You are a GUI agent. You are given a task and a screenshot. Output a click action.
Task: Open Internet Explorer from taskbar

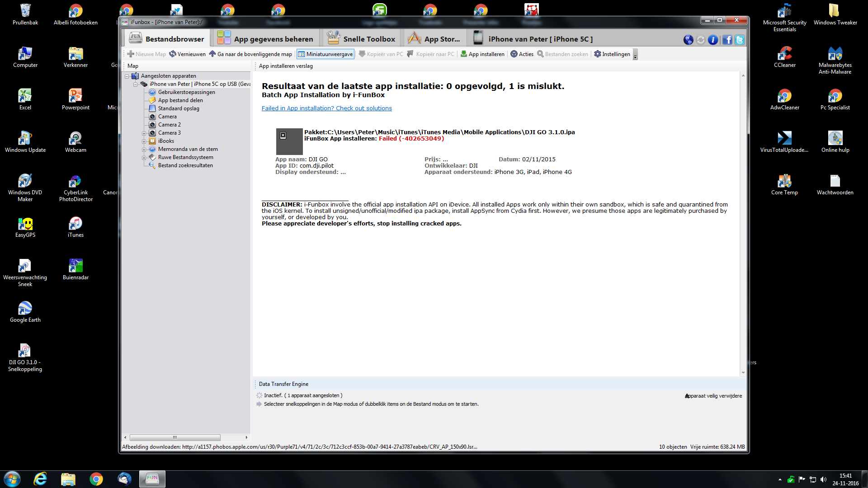click(x=40, y=479)
